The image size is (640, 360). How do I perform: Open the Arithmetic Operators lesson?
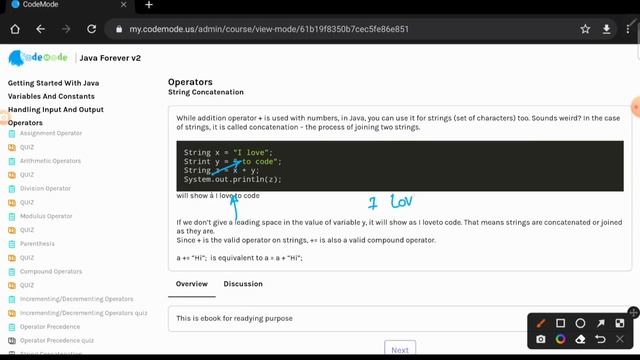point(50,161)
